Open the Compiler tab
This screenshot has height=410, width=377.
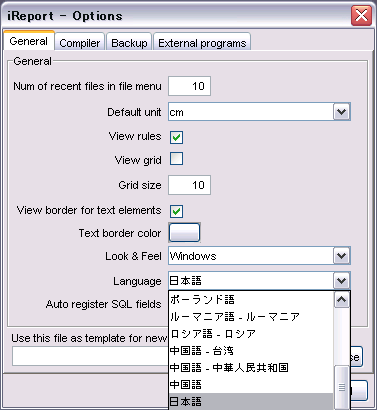point(80,43)
